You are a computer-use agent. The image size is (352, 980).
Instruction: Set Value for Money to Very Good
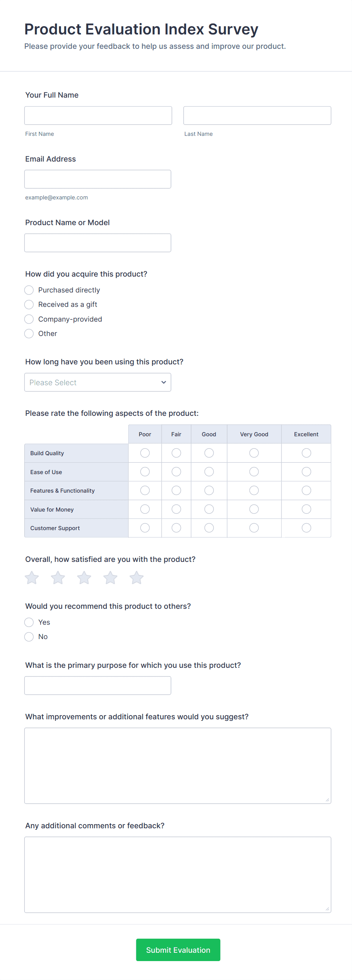[x=254, y=509]
